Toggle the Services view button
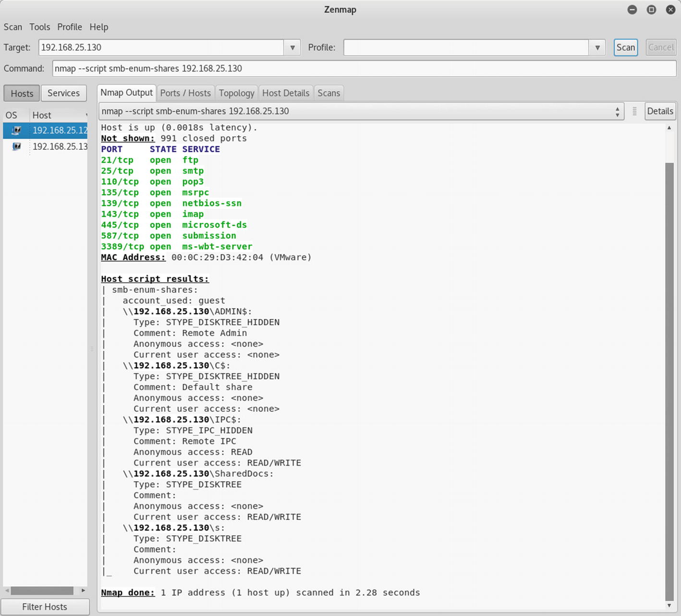681x616 pixels. pyautogui.click(x=63, y=93)
